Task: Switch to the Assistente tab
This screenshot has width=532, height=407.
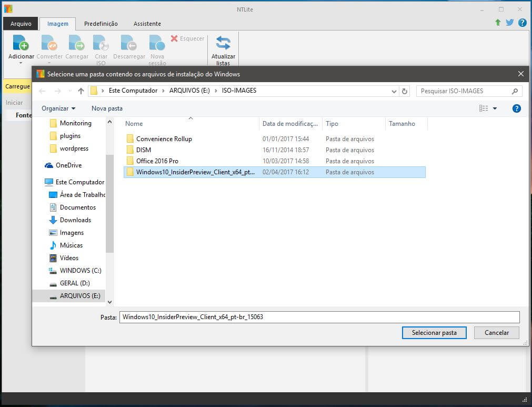Action: 147,24
